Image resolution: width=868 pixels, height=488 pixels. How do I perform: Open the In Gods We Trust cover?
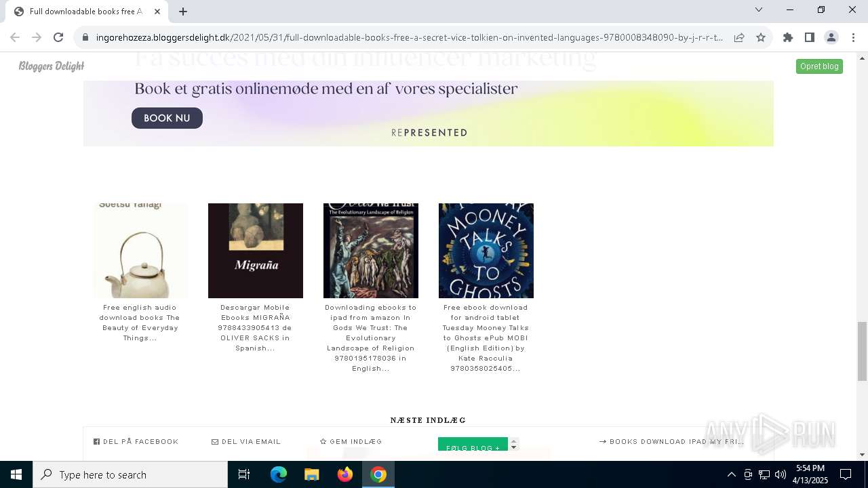(x=371, y=251)
